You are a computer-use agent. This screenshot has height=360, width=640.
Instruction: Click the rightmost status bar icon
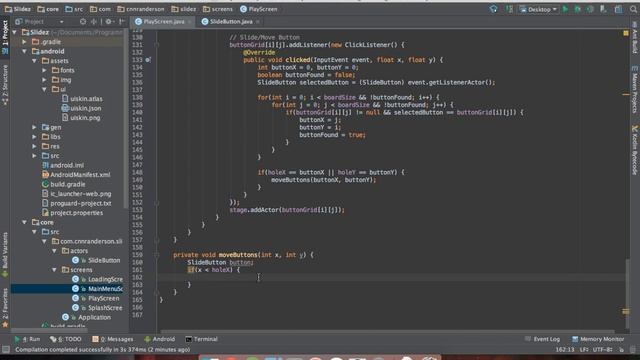[633, 350]
